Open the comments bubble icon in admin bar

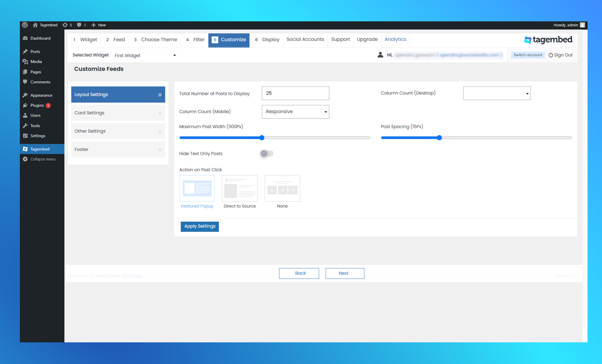click(x=79, y=25)
